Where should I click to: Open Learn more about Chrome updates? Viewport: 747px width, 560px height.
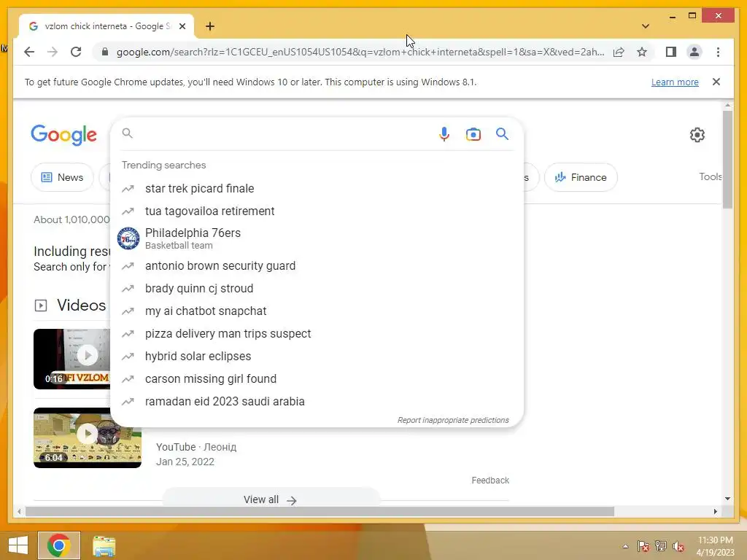point(675,82)
